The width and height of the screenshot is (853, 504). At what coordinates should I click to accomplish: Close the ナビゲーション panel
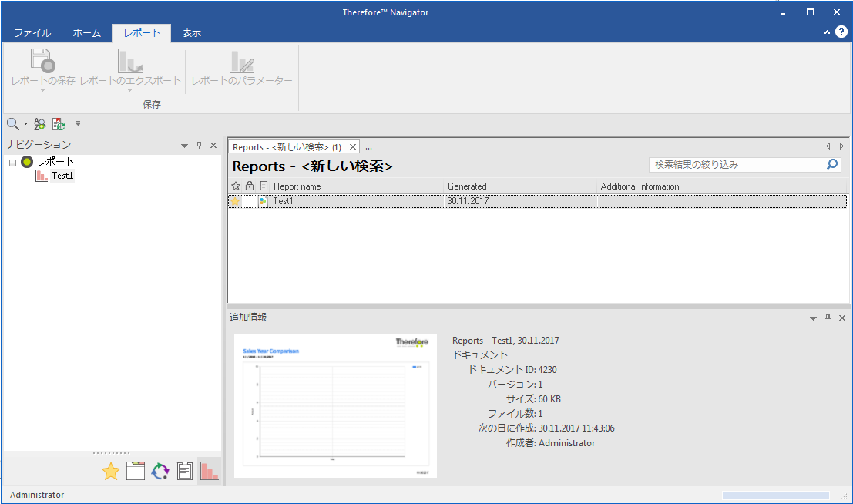213,146
